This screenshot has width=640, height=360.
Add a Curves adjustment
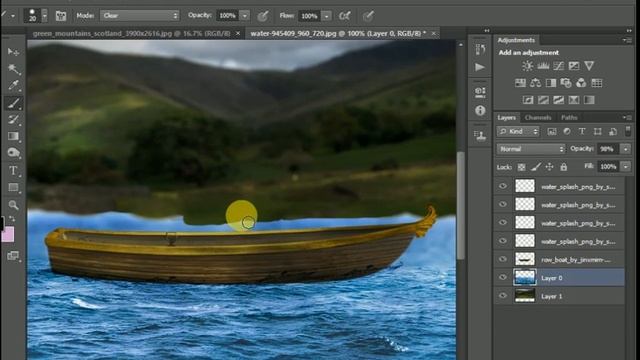558,66
